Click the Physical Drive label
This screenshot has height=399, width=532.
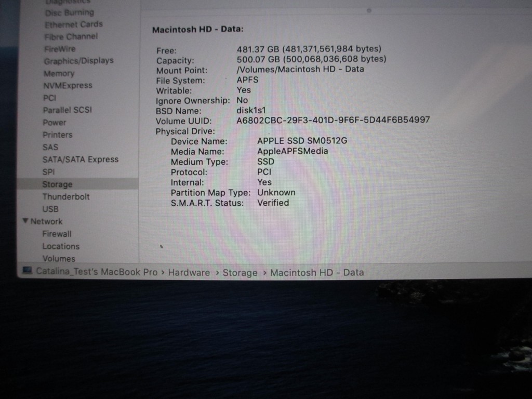click(185, 131)
